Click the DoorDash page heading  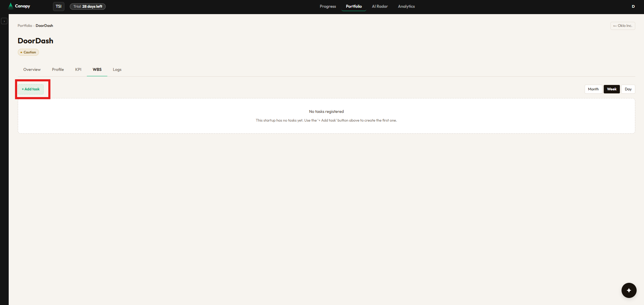point(36,41)
